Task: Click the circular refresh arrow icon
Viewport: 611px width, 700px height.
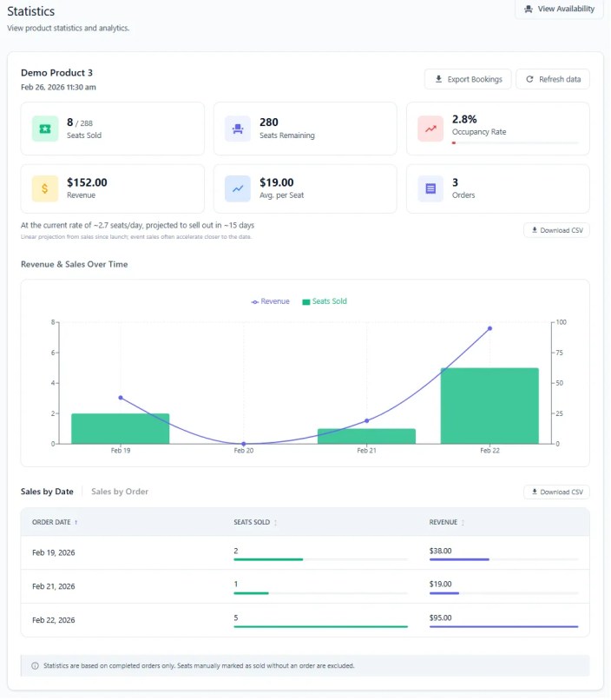Action: (x=529, y=79)
